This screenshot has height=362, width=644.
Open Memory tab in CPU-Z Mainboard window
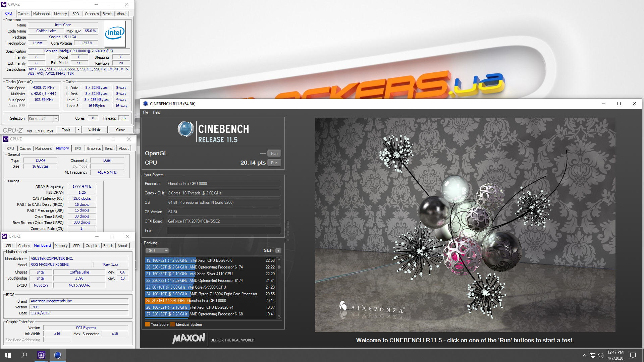pyautogui.click(x=61, y=246)
